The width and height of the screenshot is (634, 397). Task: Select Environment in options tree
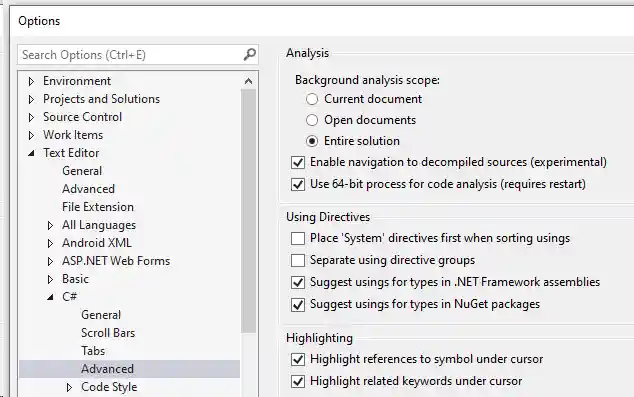click(x=77, y=81)
